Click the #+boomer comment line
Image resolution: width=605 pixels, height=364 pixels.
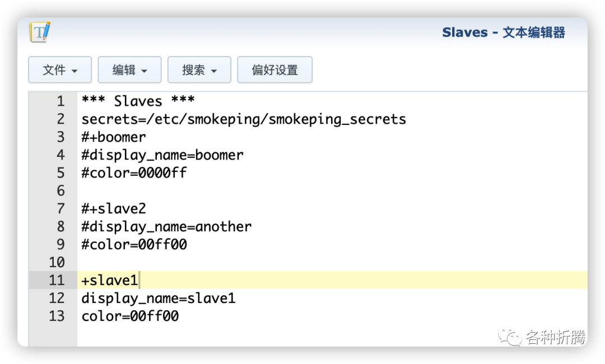(113, 137)
